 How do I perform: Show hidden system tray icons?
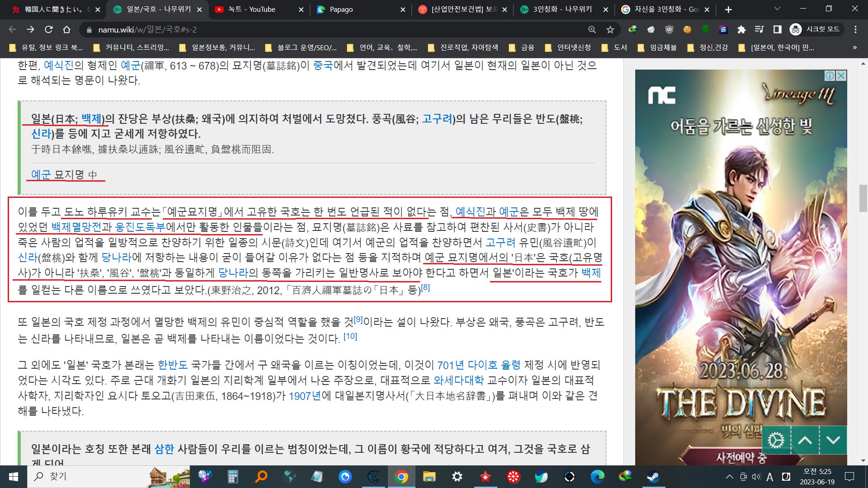coord(729,477)
